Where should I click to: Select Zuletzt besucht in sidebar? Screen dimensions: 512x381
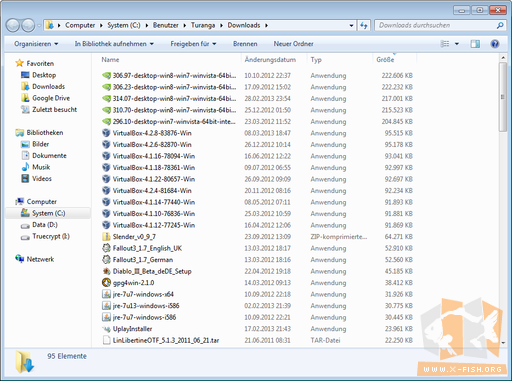(54, 110)
